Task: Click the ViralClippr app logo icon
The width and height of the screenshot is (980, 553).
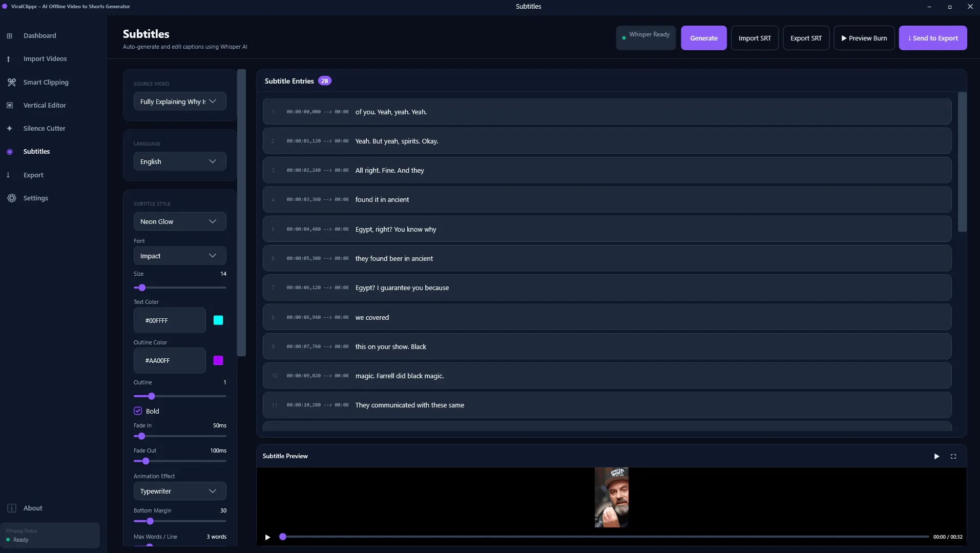Action: pyautogui.click(x=5, y=6)
